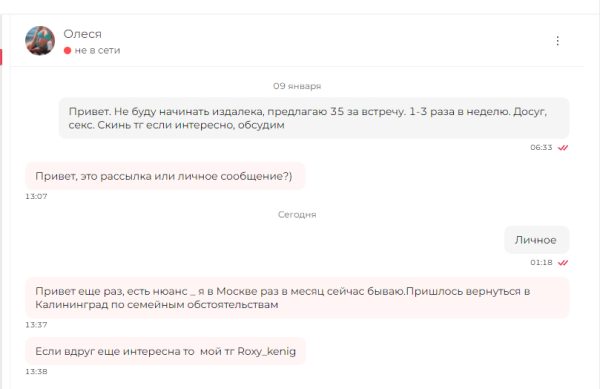Viewport: 600px width, 389px height.
Task: Click the 01:18 sent time label
Action: pyautogui.click(x=541, y=262)
